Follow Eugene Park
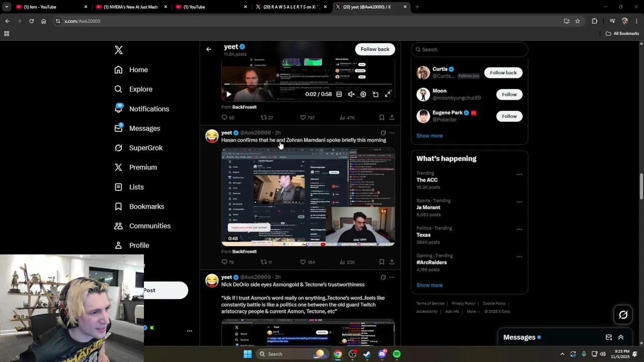Viewport: 644px width, 362px height. tap(509, 116)
